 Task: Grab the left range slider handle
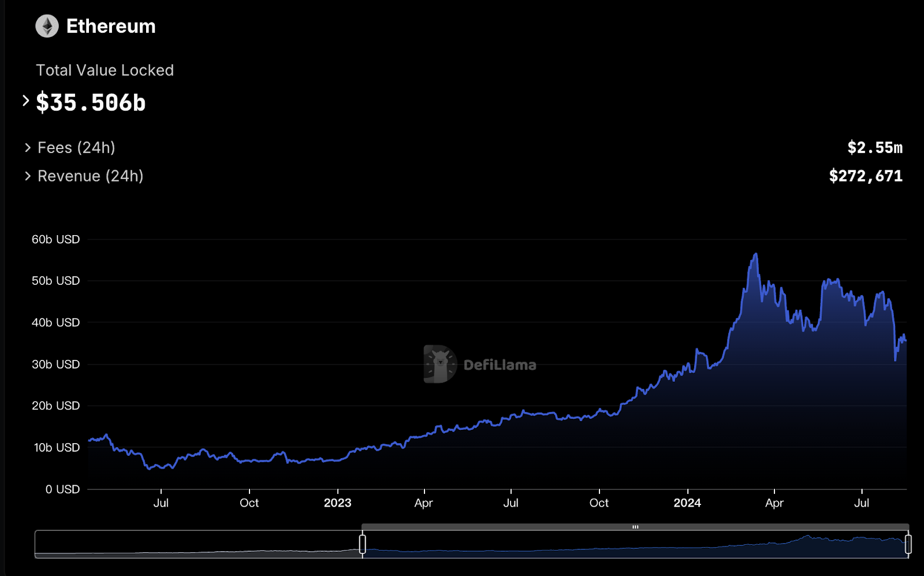362,544
